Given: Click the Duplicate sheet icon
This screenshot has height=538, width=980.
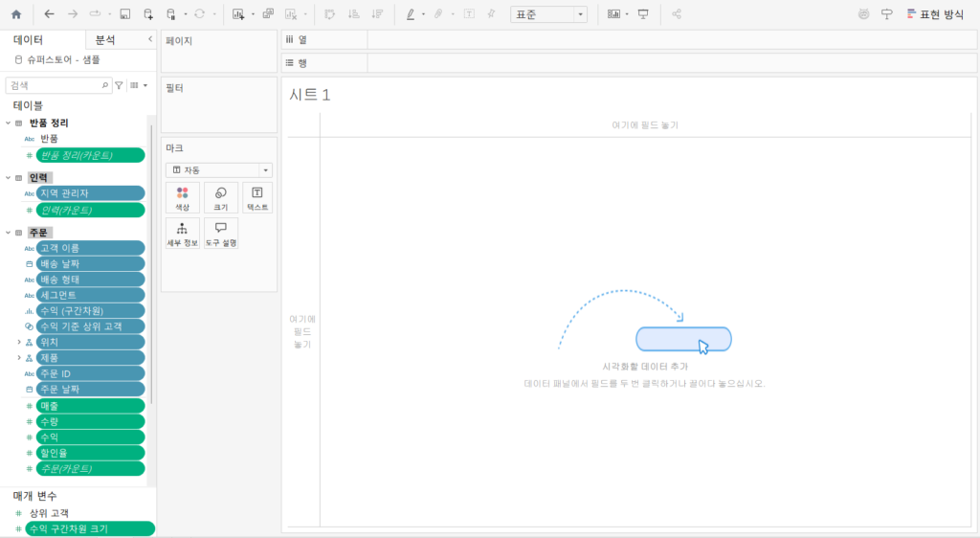Looking at the screenshot, I should 268,14.
